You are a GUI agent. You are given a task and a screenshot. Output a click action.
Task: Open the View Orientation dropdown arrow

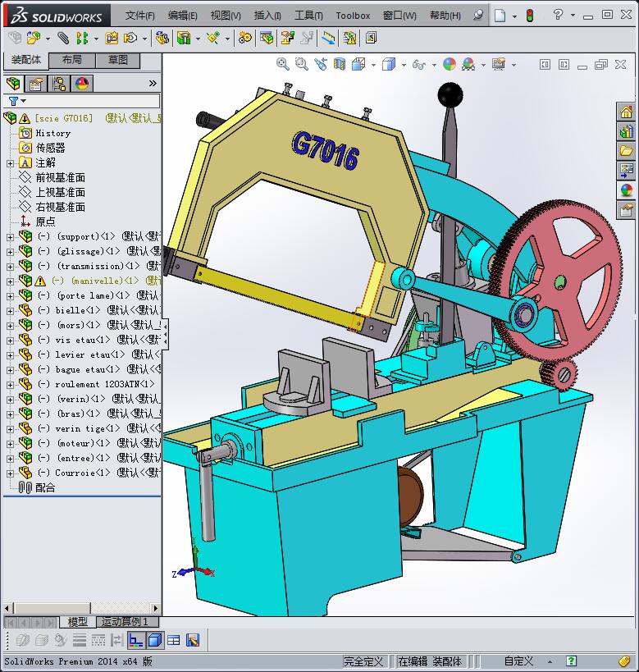pyautogui.click(x=373, y=65)
